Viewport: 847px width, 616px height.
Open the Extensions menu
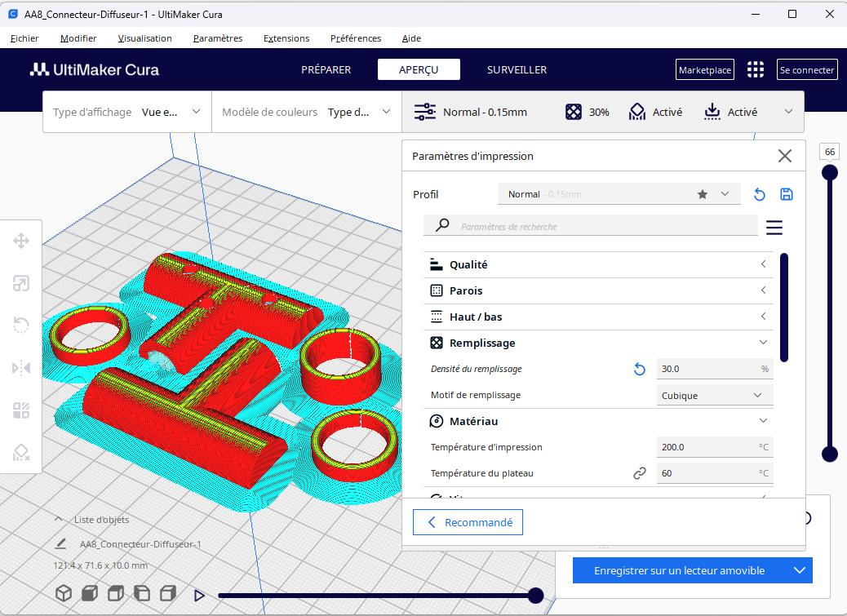286,38
